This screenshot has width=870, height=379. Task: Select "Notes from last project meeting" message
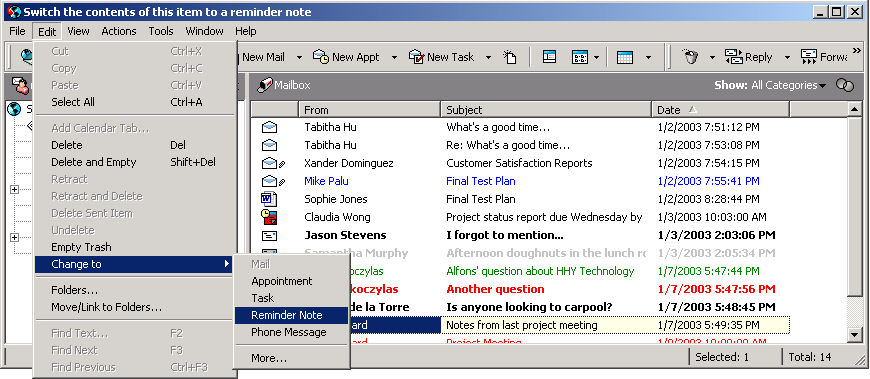522,325
